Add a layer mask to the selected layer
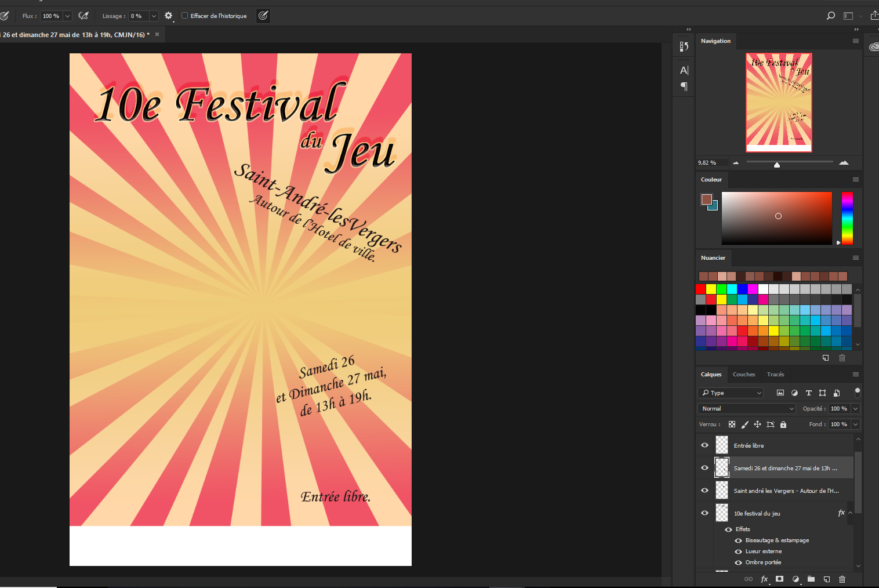 tap(780, 579)
